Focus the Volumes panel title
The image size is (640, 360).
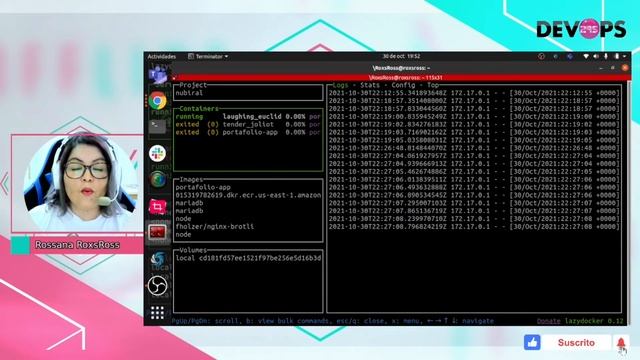pyautogui.click(x=193, y=250)
